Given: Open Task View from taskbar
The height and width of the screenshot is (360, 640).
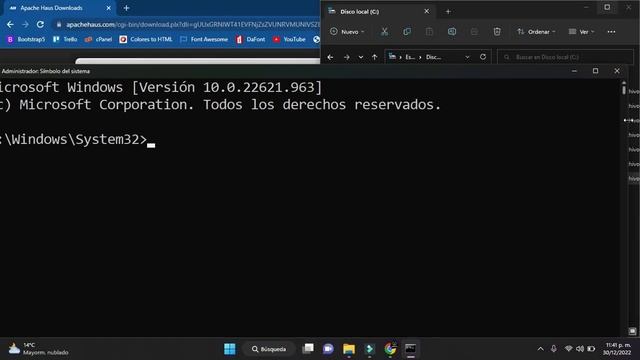Looking at the screenshot, I should (308, 349).
